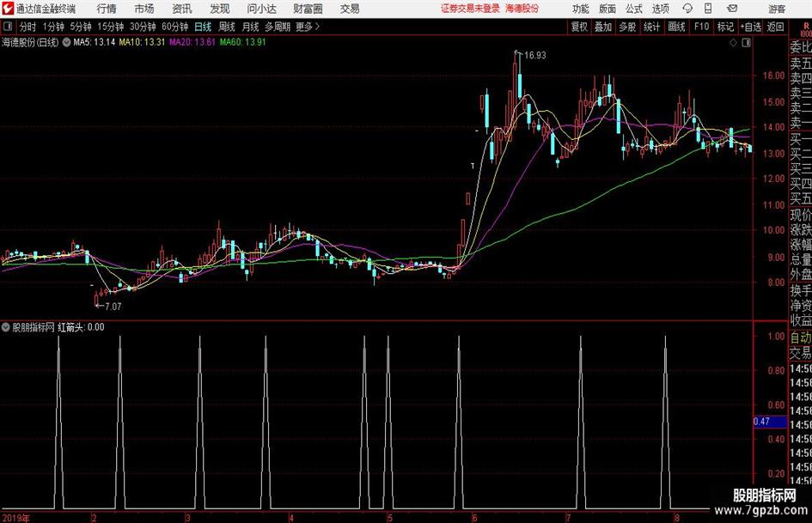Click the 16.93 high price annotation
The height and width of the screenshot is (523, 812).
pyautogui.click(x=535, y=56)
